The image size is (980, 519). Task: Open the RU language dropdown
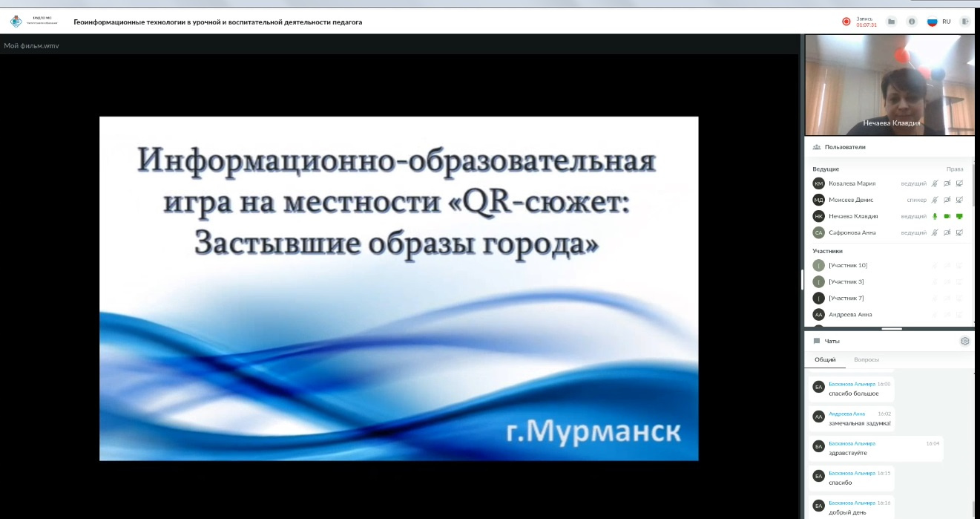click(940, 22)
